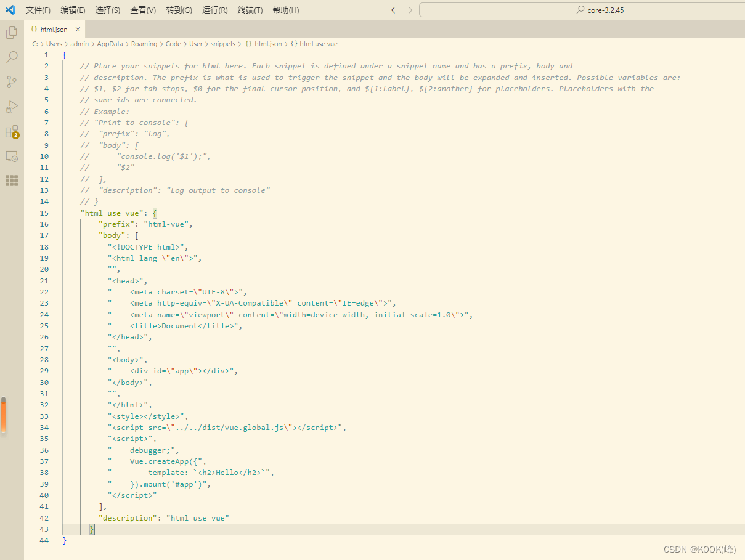
Task: Open the snippets breadcrumb dropdown
Action: tap(222, 44)
